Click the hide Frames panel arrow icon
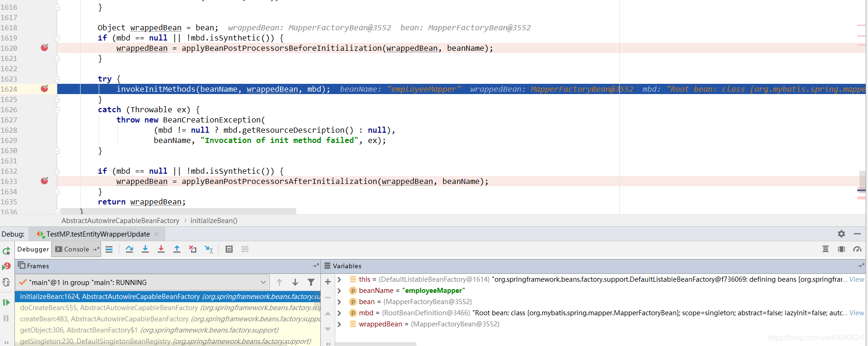The height and width of the screenshot is (346, 868). coord(316,265)
